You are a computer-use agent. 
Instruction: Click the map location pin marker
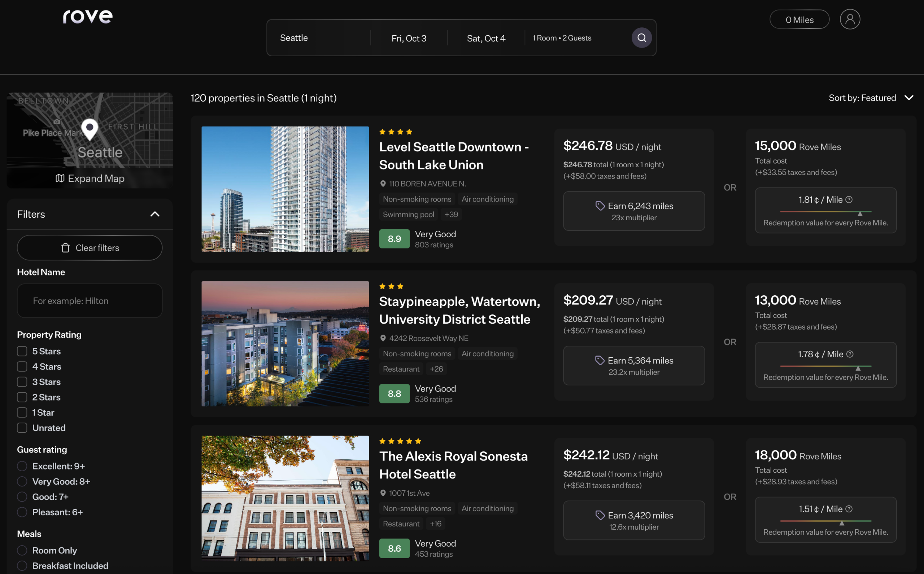[90, 129]
